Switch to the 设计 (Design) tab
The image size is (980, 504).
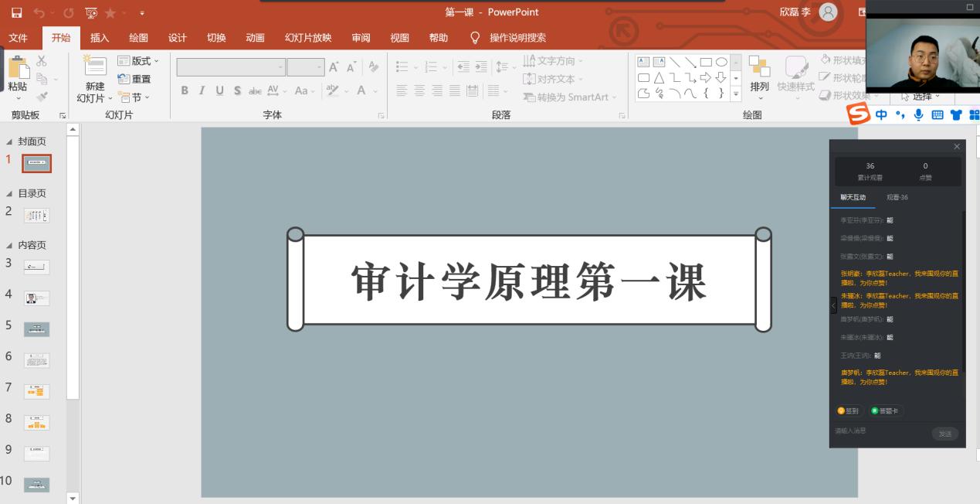tap(178, 38)
